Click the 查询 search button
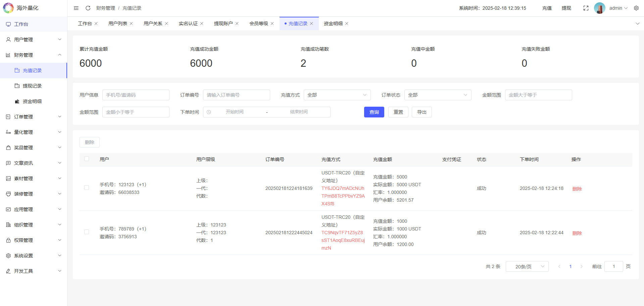 tap(374, 112)
